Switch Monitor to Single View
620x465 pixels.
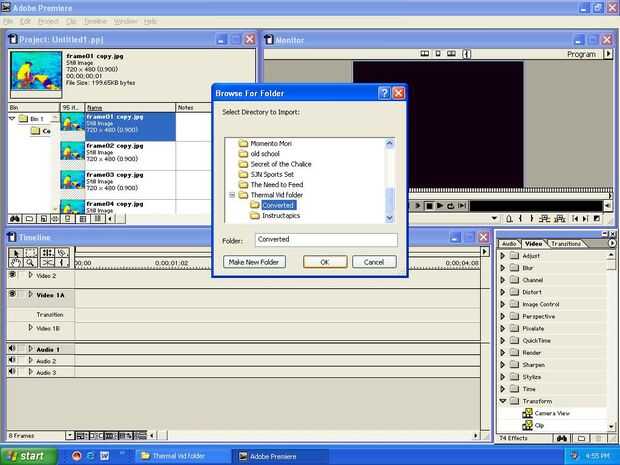tap(438, 53)
